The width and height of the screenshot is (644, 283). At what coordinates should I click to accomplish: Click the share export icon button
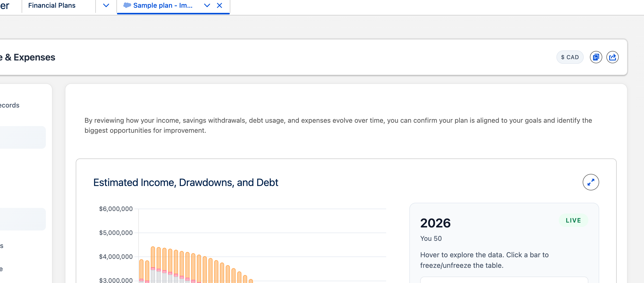click(x=613, y=57)
